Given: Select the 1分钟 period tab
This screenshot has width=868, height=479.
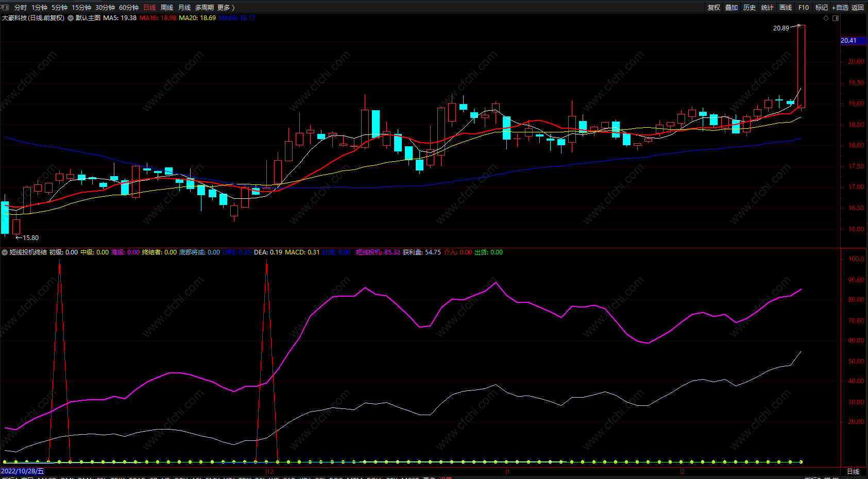Looking at the screenshot, I should point(39,7).
